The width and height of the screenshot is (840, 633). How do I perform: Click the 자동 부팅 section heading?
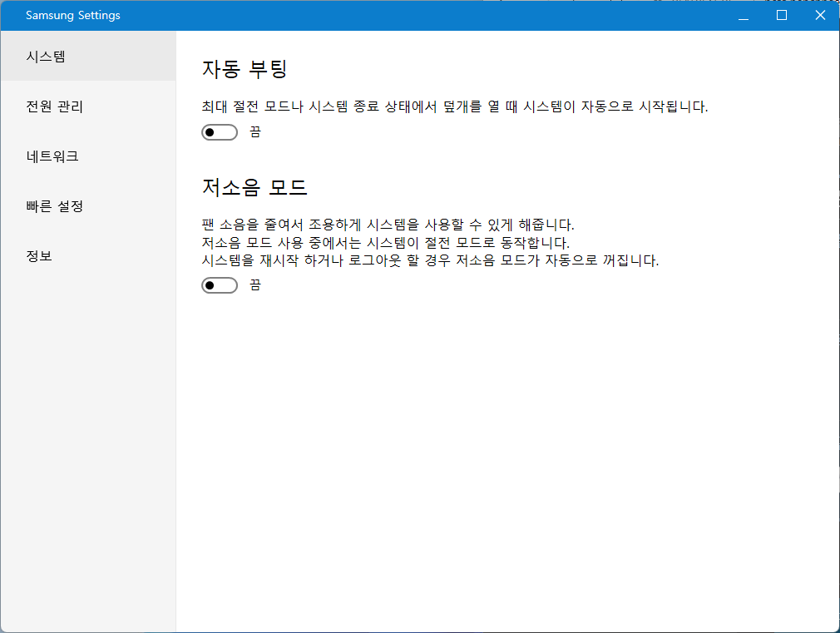tap(245, 69)
